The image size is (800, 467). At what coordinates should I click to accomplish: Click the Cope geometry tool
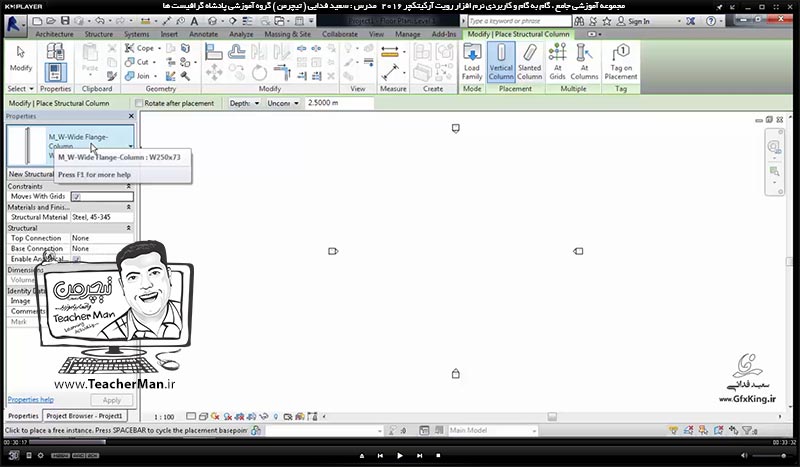(139, 48)
